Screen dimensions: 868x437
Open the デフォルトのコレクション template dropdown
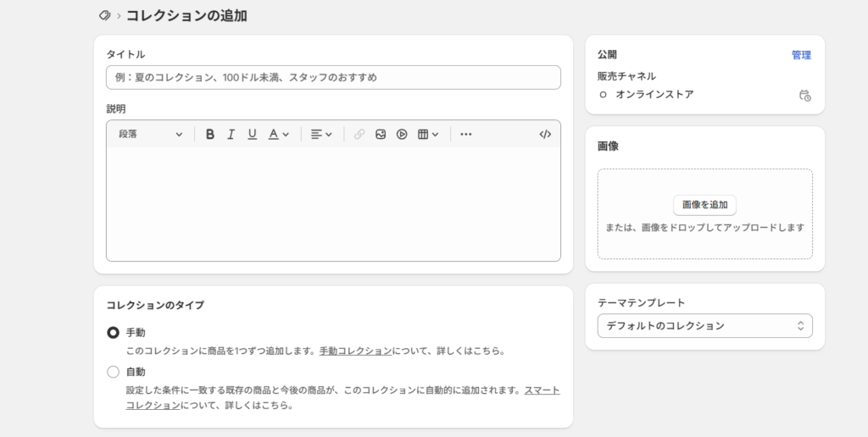(704, 326)
